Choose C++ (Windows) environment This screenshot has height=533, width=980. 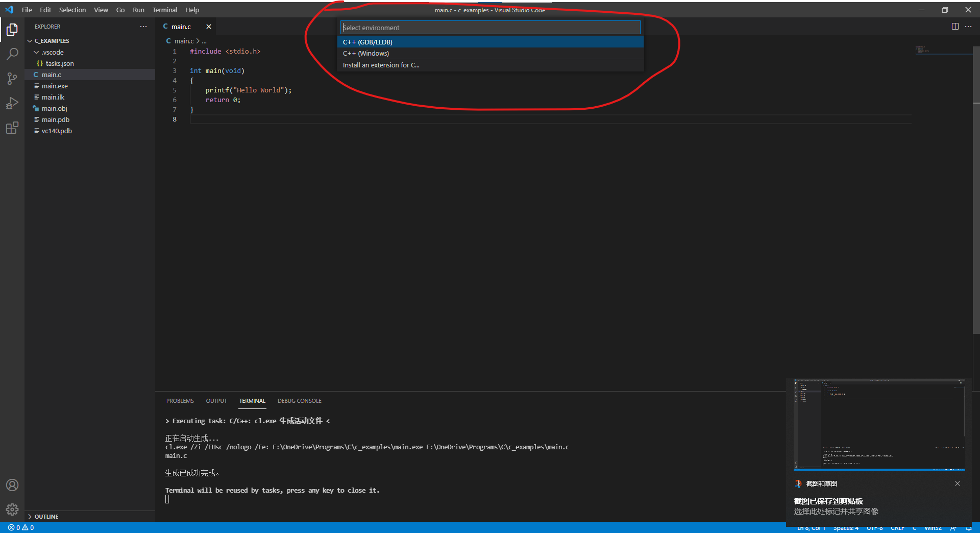pyautogui.click(x=490, y=53)
